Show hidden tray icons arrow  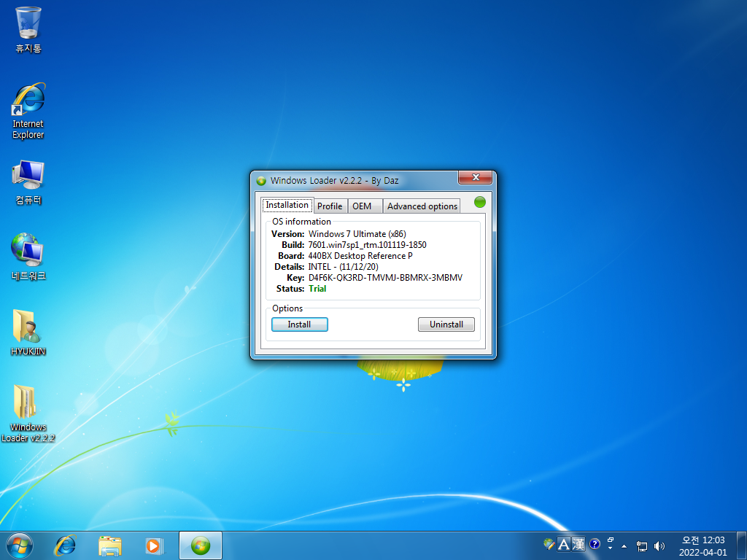tap(624, 546)
